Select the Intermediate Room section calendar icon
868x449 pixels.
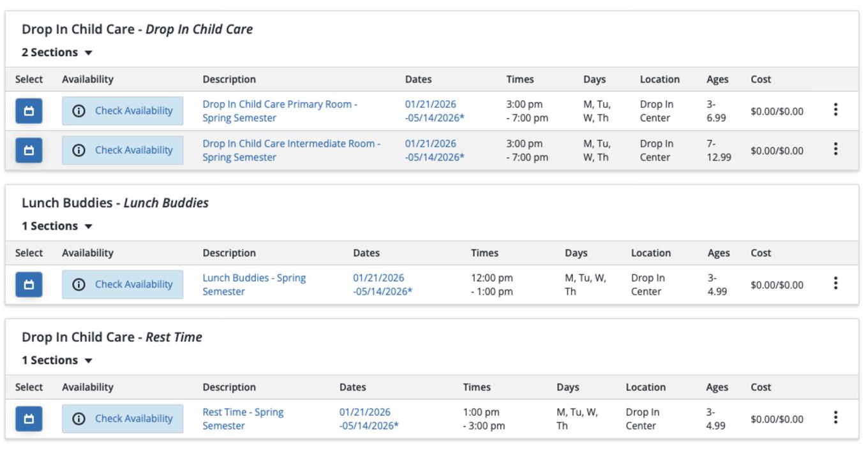pyautogui.click(x=29, y=151)
